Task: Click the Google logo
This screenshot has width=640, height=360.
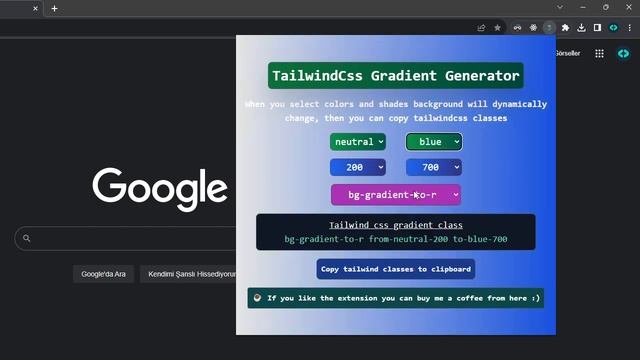Action: [160, 189]
